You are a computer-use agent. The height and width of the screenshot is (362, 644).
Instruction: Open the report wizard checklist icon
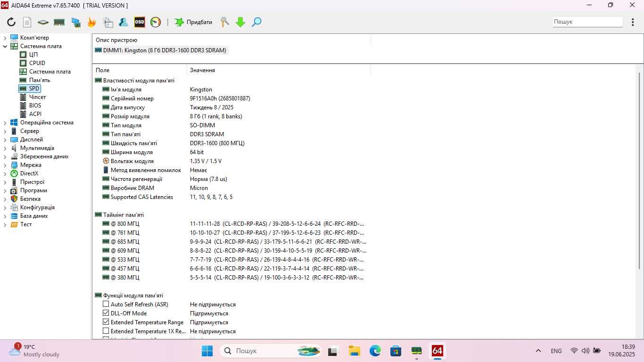[108, 22]
